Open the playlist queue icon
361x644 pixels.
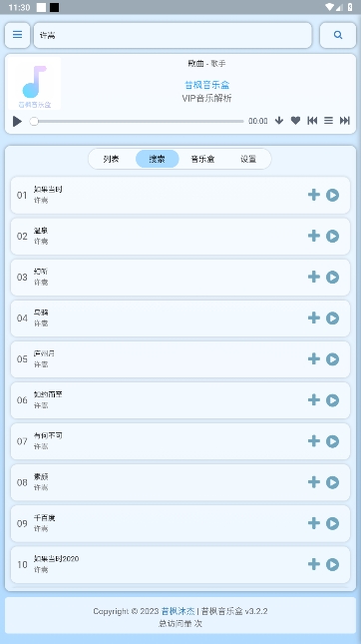(x=329, y=121)
